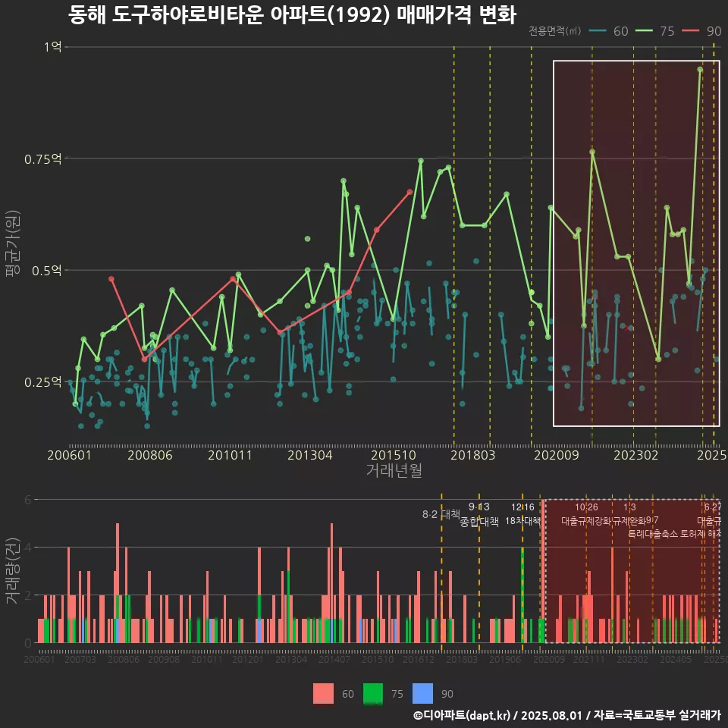Viewport: 728px width, 728px height.
Task: Click the 대출규제강화 annotation text
Action: point(586,521)
